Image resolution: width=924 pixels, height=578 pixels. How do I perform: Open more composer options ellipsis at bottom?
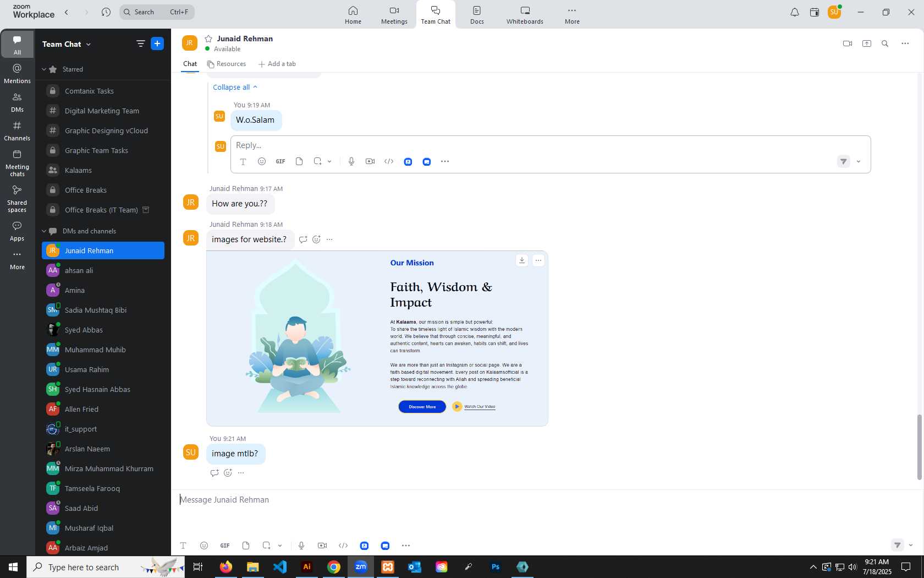tap(406, 546)
